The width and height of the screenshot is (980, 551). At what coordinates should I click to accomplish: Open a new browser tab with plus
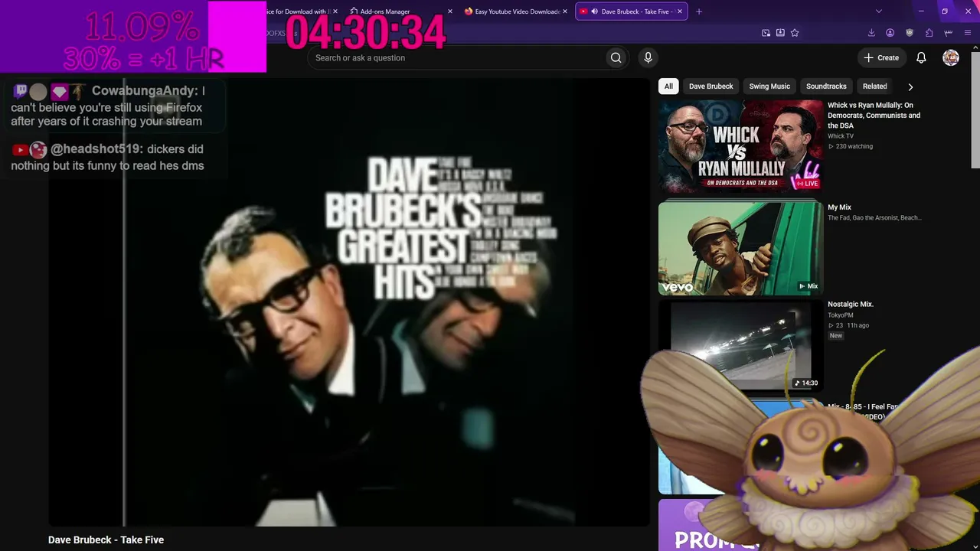[x=698, y=11]
